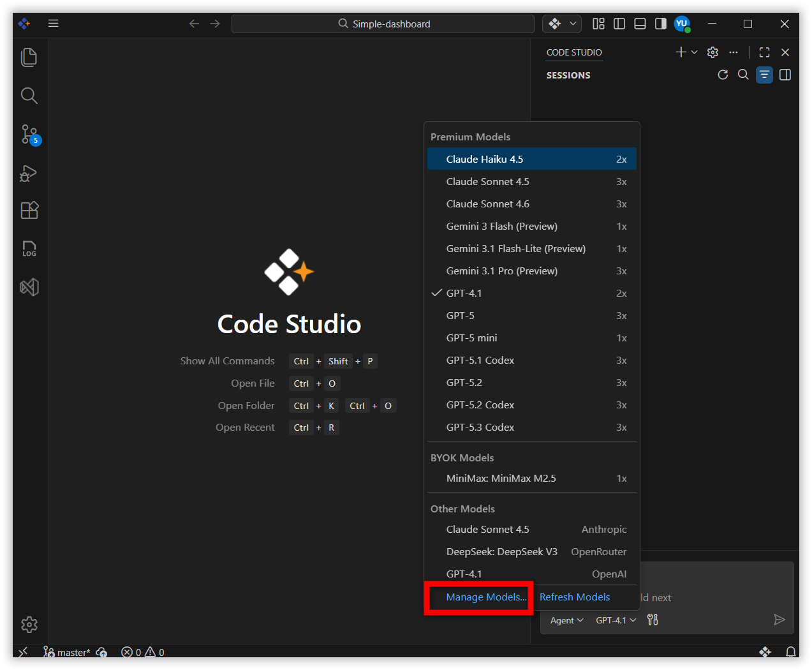Send the chat message arrow
The height and width of the screenshot is (670, 812).
coord(779,620)
